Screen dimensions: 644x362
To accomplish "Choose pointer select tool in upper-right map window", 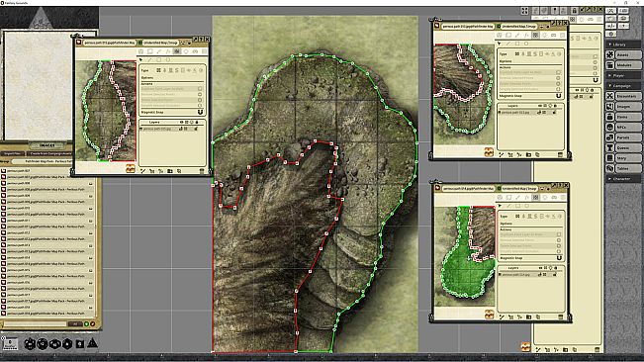I will [500, 44].
